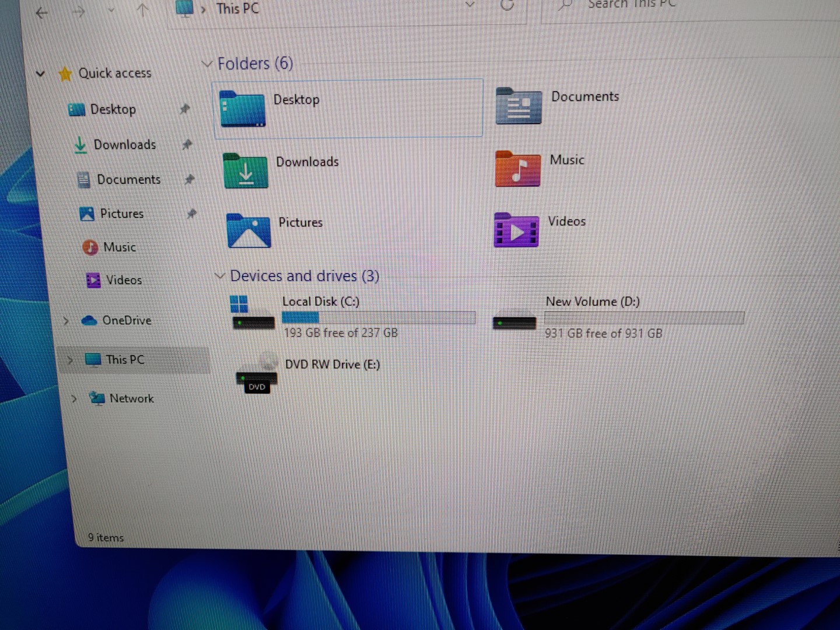Click '193 GB free of 237 GB' text

coord(341,333)
